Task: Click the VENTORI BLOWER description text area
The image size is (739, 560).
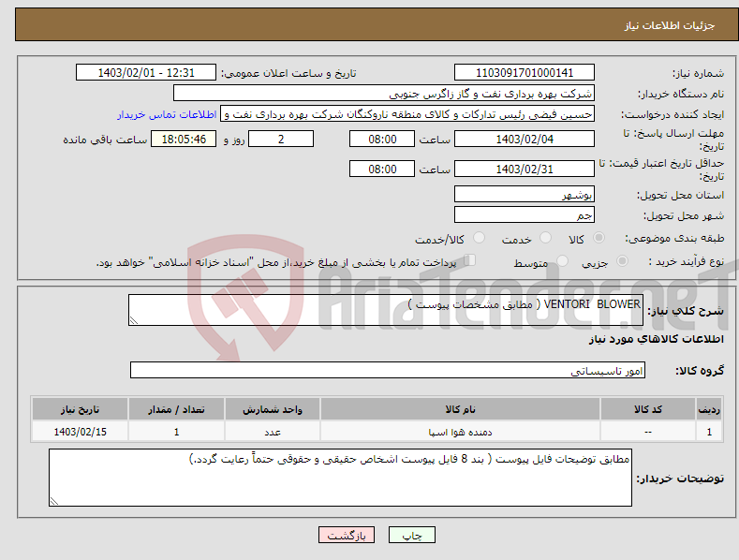Action: [x=386, y=310]
